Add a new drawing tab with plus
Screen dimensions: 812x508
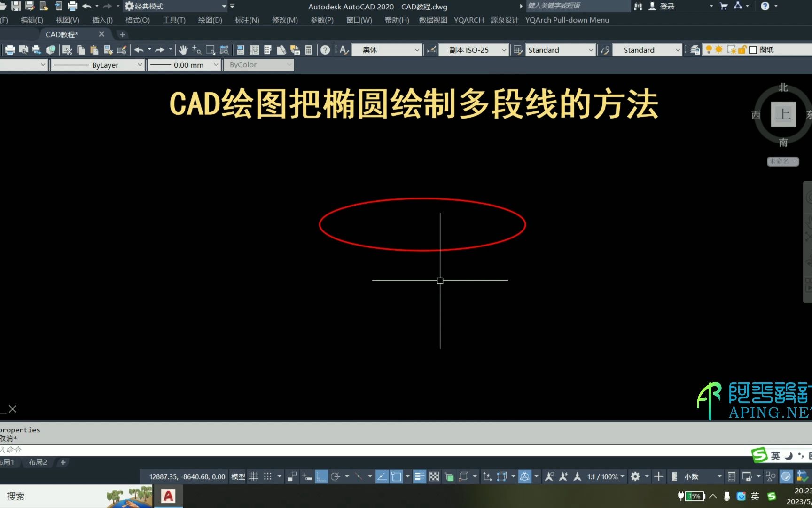pyautogui.click(x=122, y=34)
